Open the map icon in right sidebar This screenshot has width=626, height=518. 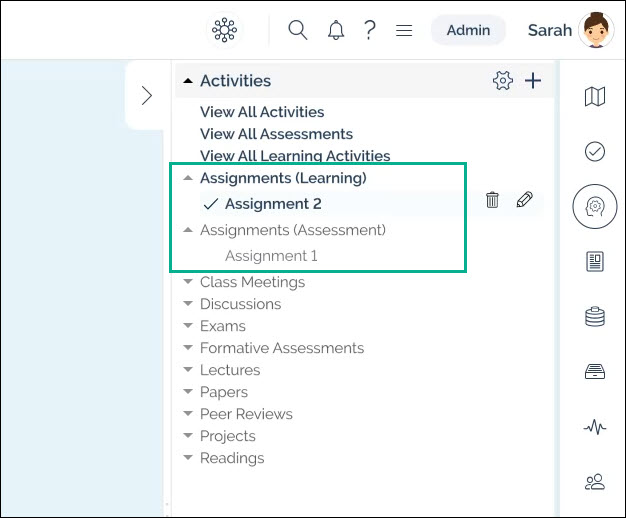coord(595,96)
